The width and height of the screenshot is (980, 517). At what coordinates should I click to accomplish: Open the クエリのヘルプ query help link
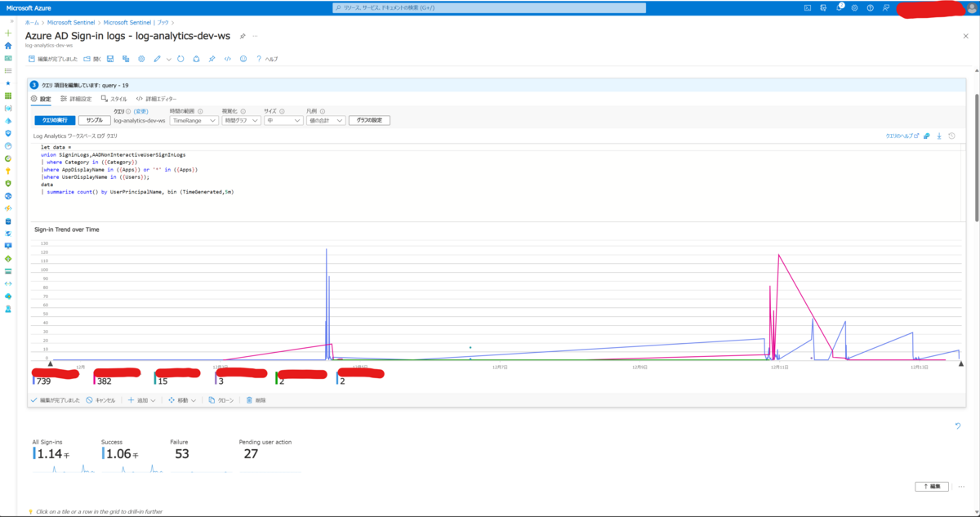[902, 136]
